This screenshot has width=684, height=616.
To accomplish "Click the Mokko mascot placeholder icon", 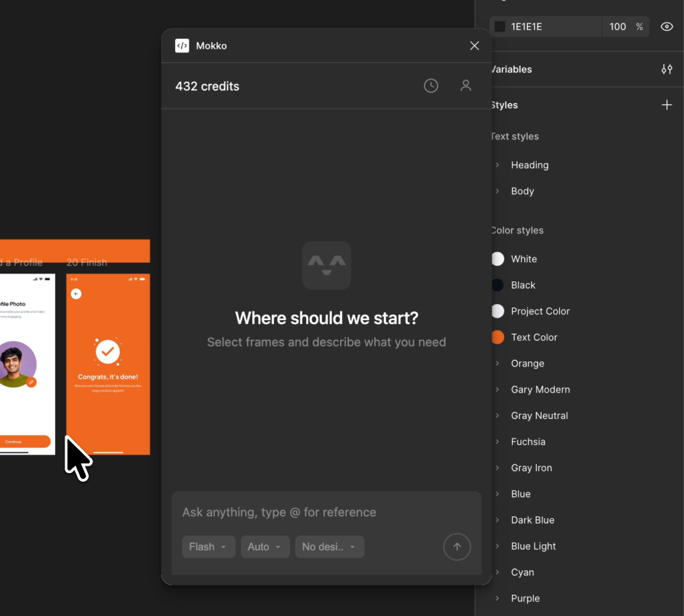I will point(326,265).
